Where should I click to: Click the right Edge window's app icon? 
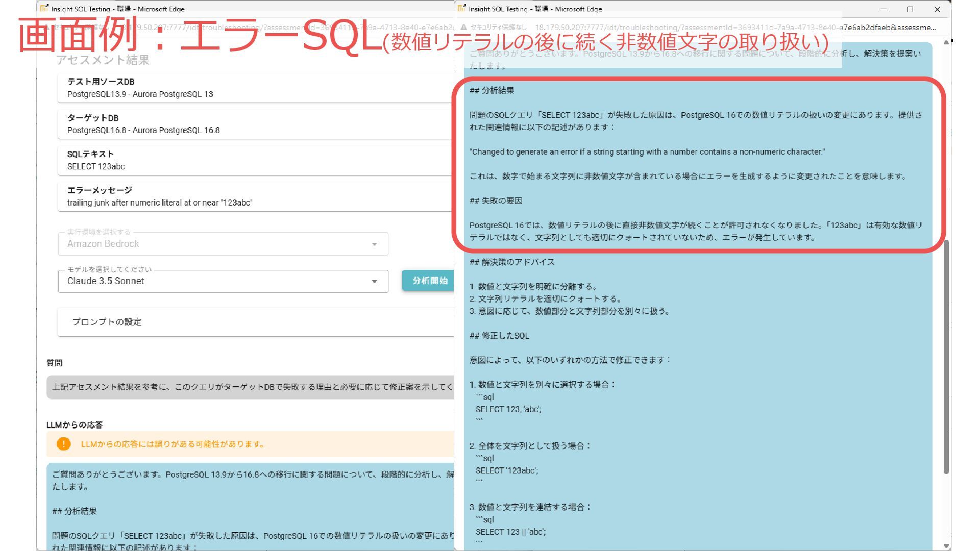tap(461, 9)
